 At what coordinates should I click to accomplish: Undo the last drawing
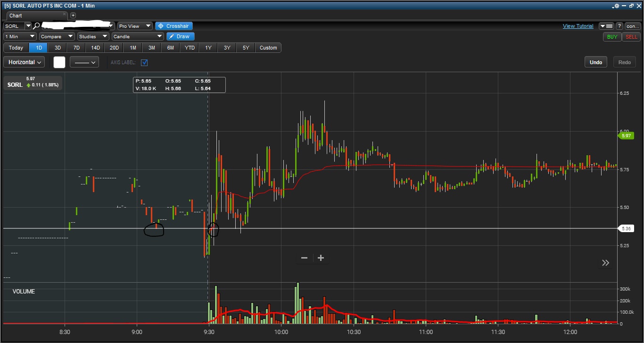596,62
